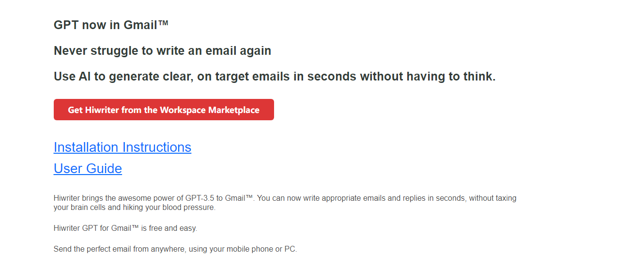Click the "Never struggle to write an email again" heading
This screenshot has height=257, width=644.
click(162, 50)
